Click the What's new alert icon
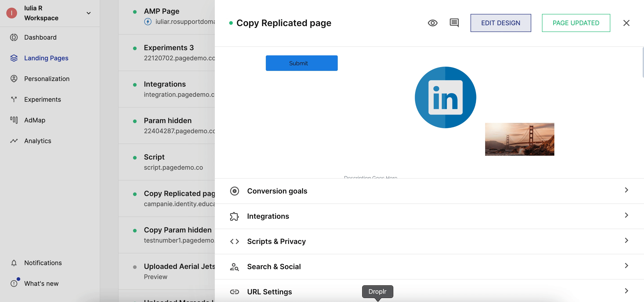The width and height of the screenshot is (644, 302). pos(14,284)
